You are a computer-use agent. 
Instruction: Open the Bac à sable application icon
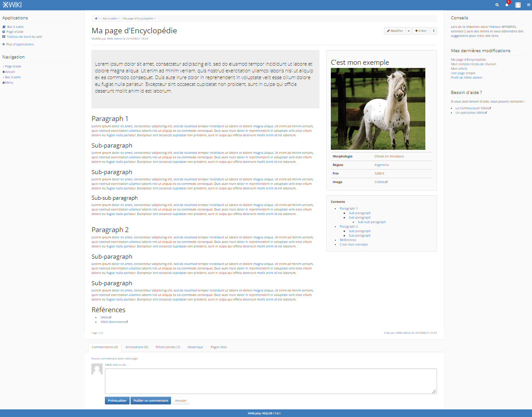click(x=4, y=27)
